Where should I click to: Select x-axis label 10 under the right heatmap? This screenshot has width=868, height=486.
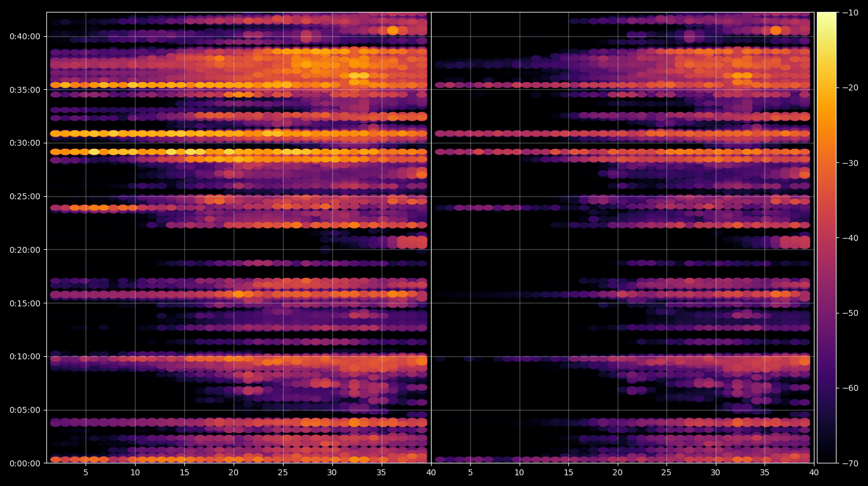pyautogui.click(x=519, y=473)
